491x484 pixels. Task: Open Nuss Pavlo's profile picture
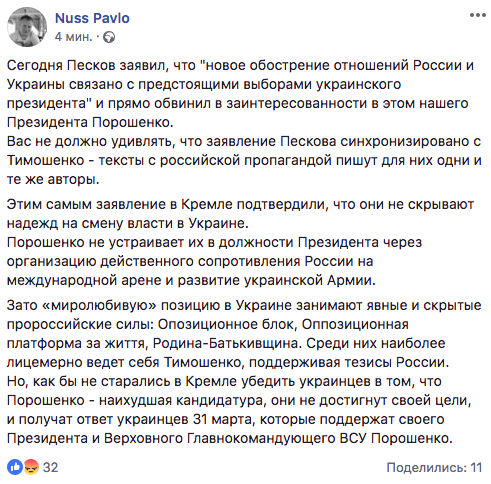[27, 27]
